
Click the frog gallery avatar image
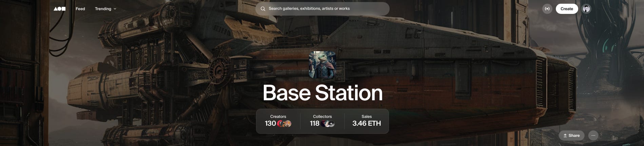click(x=323, y=65)
